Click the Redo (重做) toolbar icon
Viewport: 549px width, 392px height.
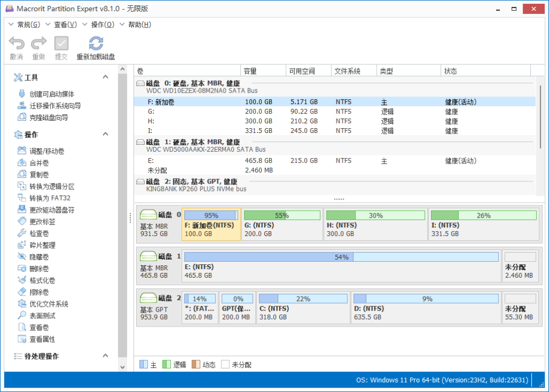[39, 43]
